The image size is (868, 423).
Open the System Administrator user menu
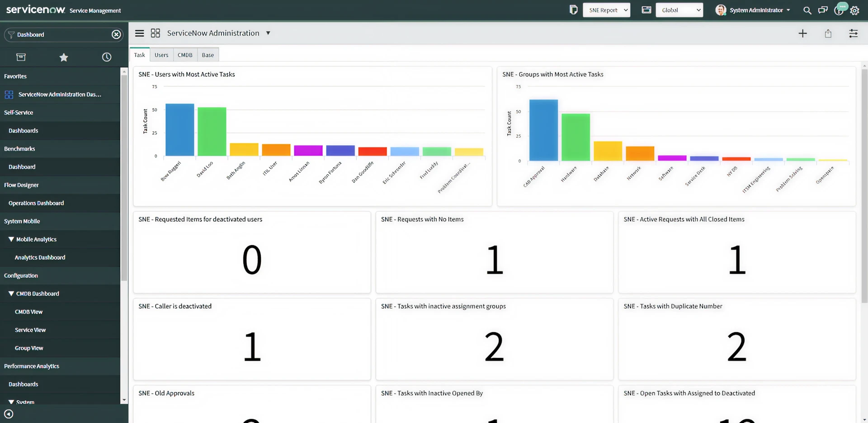pyautogui.click(x=752, y=10)
